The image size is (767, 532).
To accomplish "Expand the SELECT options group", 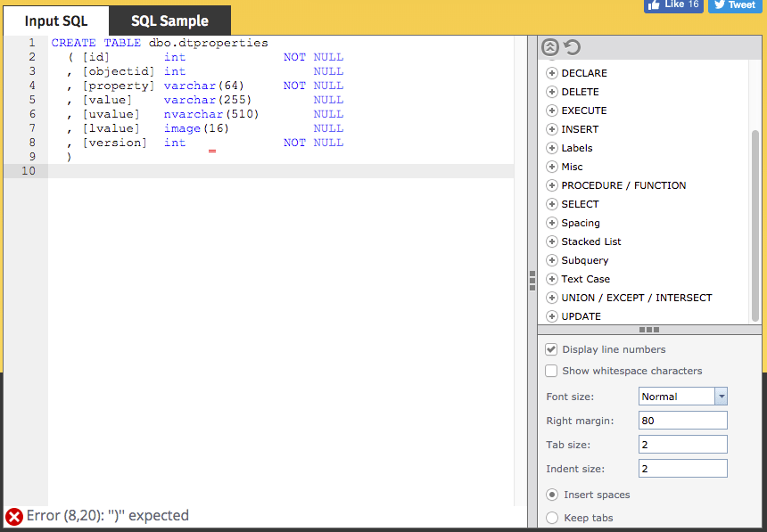I will point(552,204).
